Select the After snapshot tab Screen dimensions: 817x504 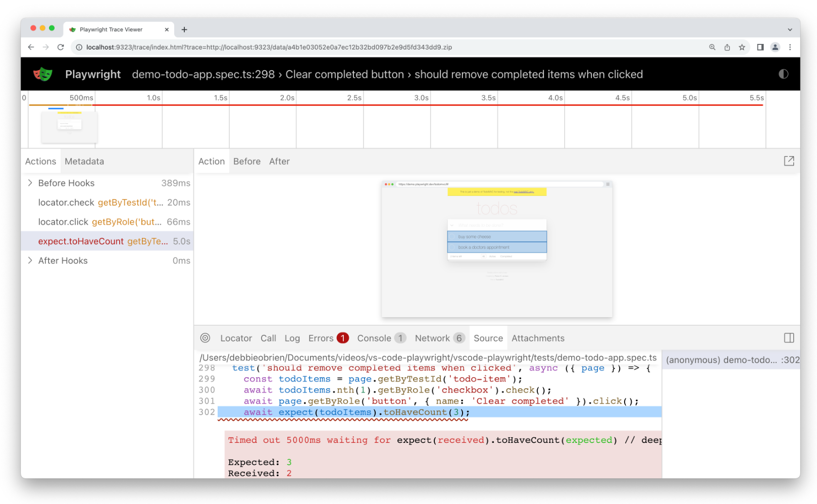pyautogui.click(x=279, y=161)
